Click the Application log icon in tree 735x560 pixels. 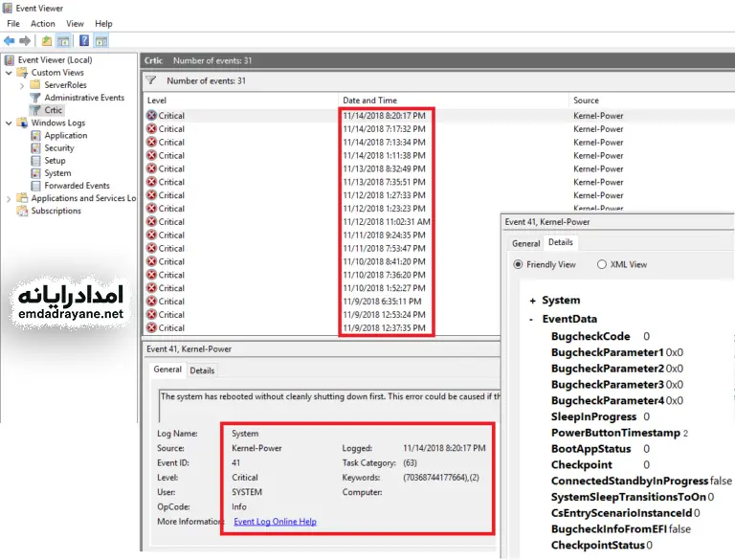(x=35, y=135)
